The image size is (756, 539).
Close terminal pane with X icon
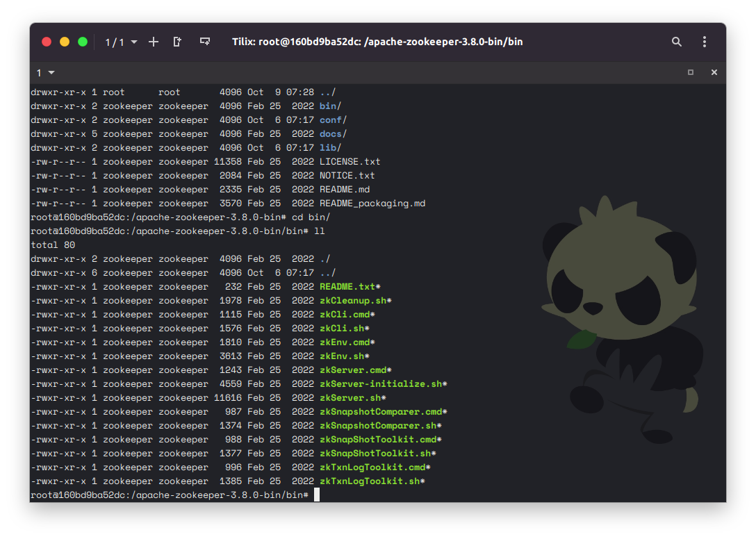[x=714, y=72]
